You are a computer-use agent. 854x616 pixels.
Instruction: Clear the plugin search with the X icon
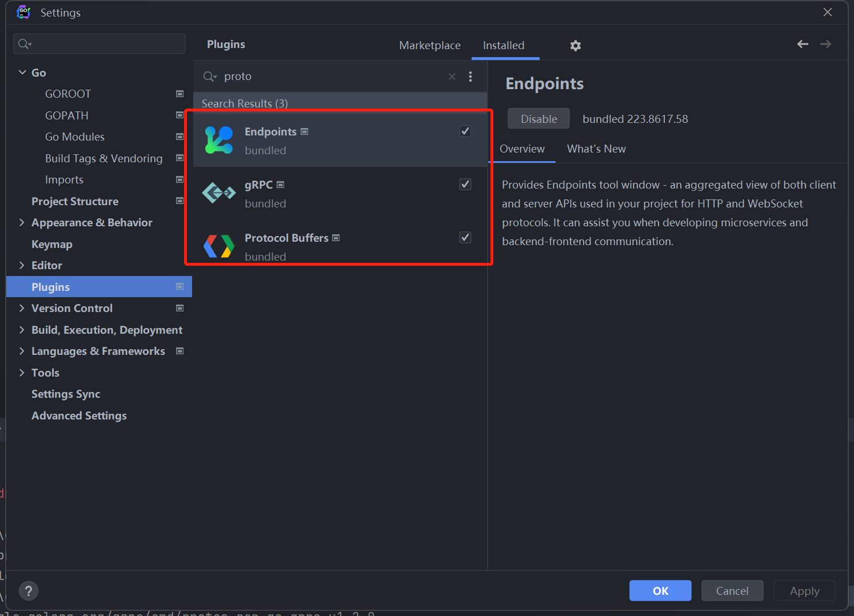pos(452,76)
